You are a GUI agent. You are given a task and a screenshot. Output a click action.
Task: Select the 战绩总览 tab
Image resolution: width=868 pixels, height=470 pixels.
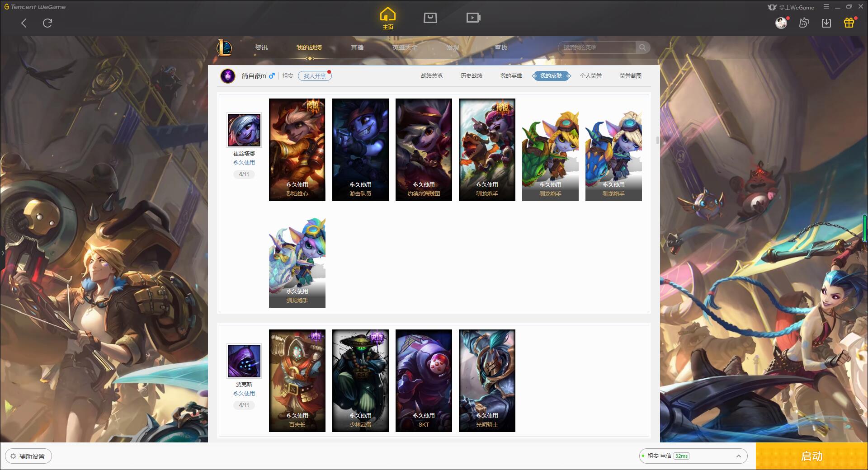pos(432,76)
